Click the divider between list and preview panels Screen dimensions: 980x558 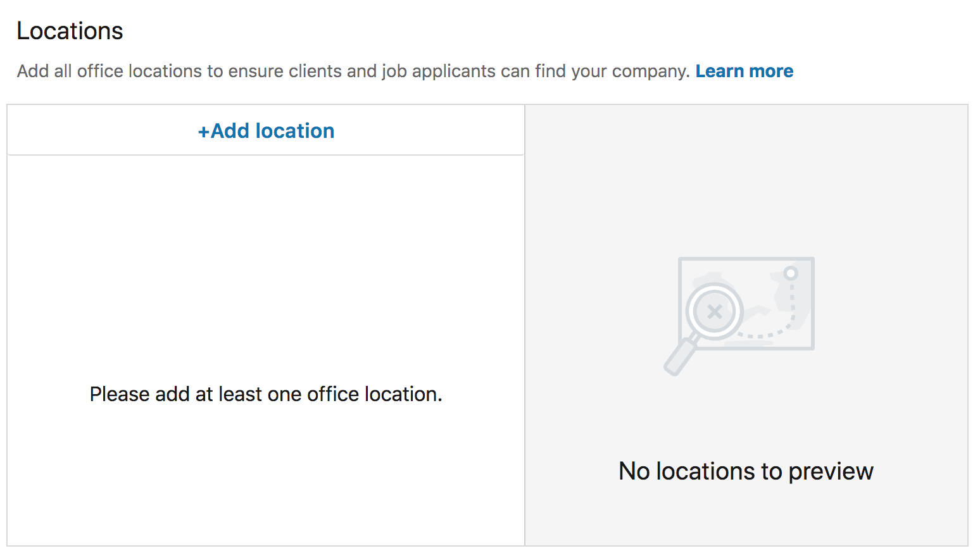point(524,316)
